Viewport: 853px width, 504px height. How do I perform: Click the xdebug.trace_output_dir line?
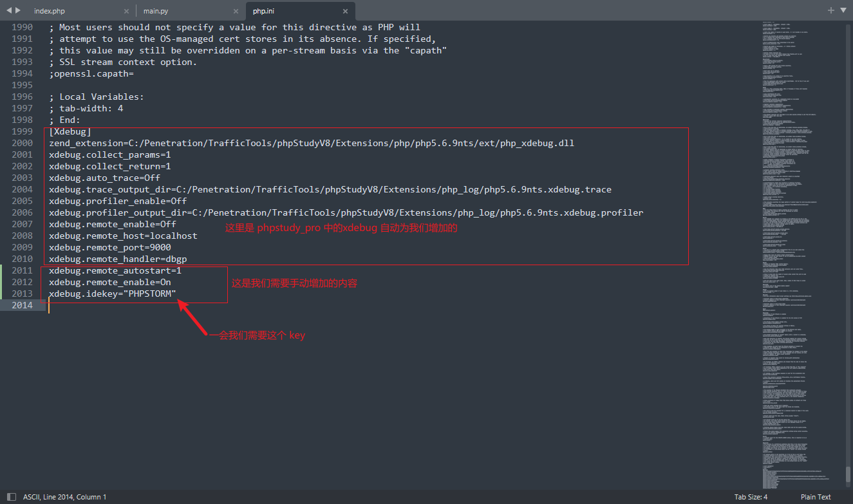pyautogui.click(x=330, y=190)
